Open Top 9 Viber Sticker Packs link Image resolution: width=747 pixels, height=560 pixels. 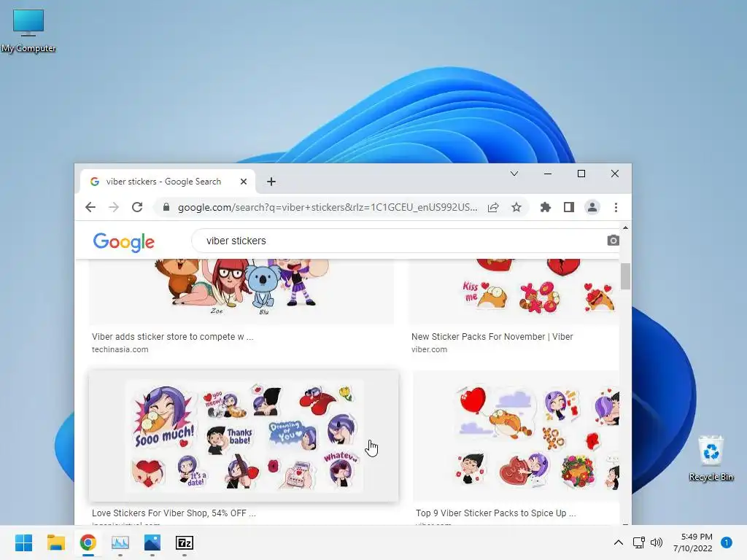495,513
